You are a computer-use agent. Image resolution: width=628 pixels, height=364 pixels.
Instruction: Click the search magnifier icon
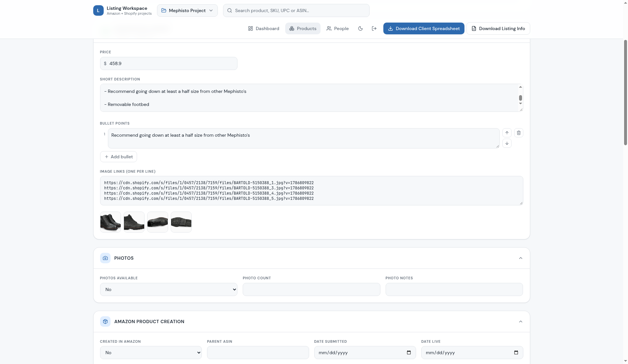[230, 10]
